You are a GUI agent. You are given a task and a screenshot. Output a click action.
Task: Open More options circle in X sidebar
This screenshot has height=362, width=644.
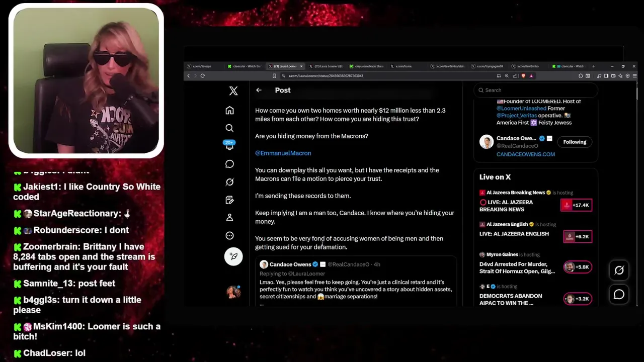(229, 235)
